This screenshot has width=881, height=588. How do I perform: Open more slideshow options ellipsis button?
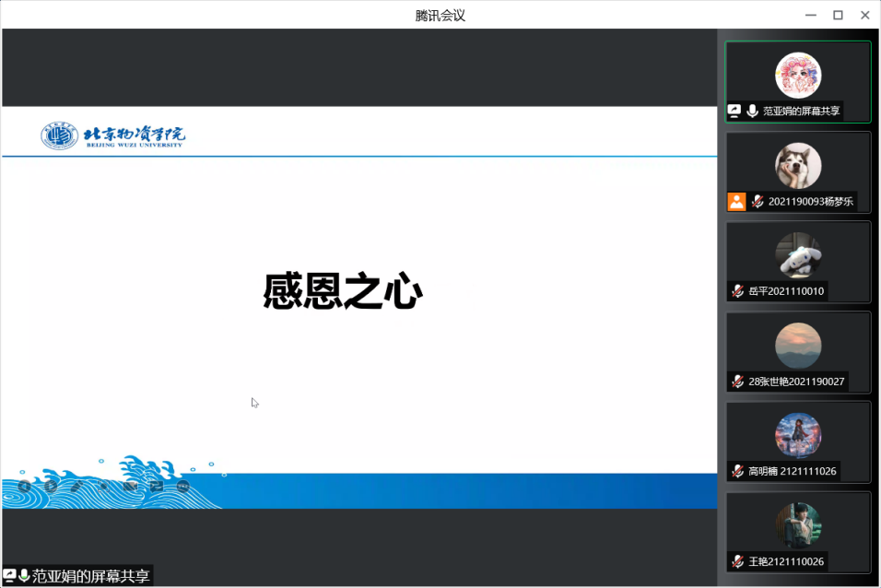click(183, 486)
